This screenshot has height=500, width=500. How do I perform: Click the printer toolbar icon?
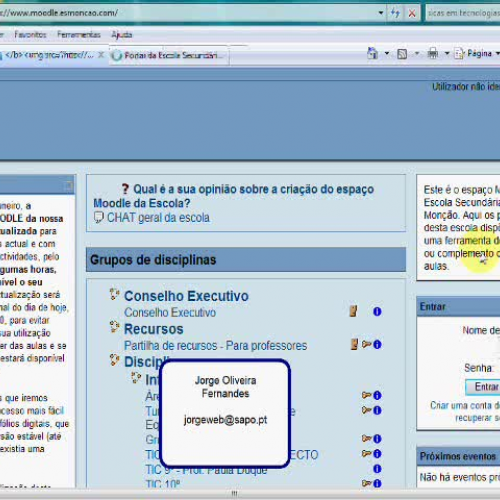pyautogui.click(x=433, y=53)
